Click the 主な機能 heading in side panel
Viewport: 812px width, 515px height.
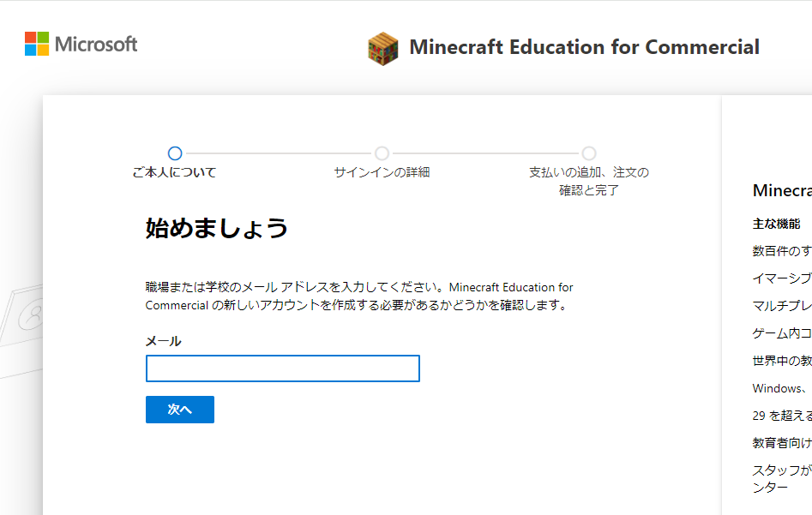click(776, 225)
